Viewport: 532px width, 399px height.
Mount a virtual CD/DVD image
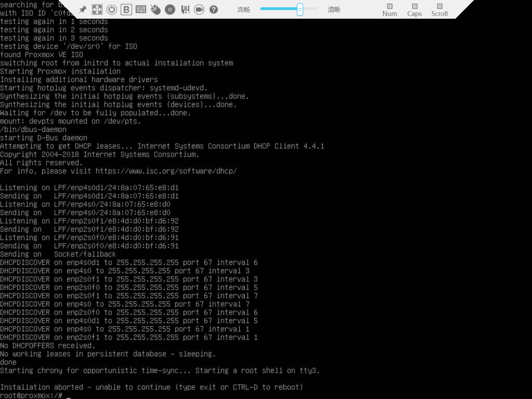point(170,9)
